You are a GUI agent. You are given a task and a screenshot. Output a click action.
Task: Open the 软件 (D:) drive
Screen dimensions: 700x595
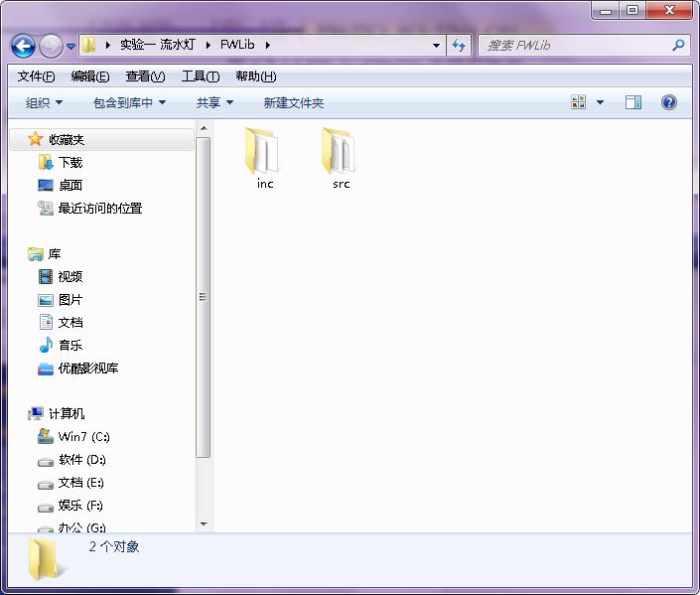tap(71, 460)
